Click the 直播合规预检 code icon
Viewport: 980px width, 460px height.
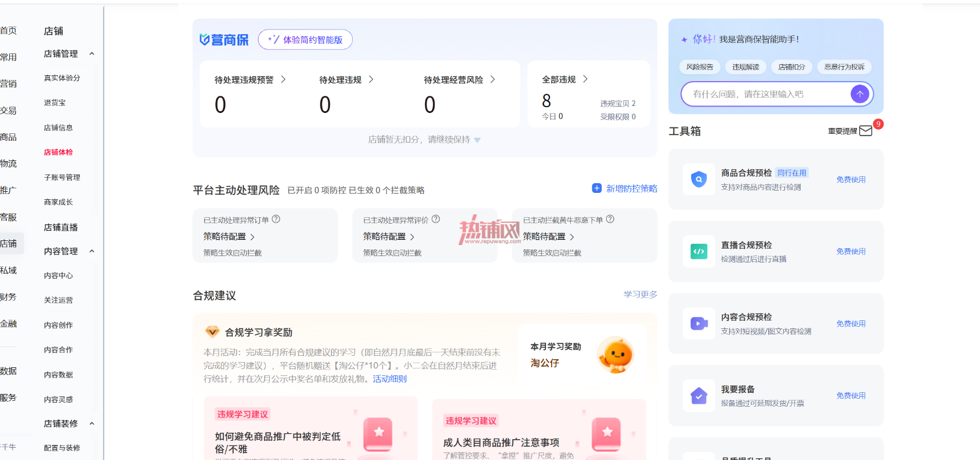[x=699, y=251]
